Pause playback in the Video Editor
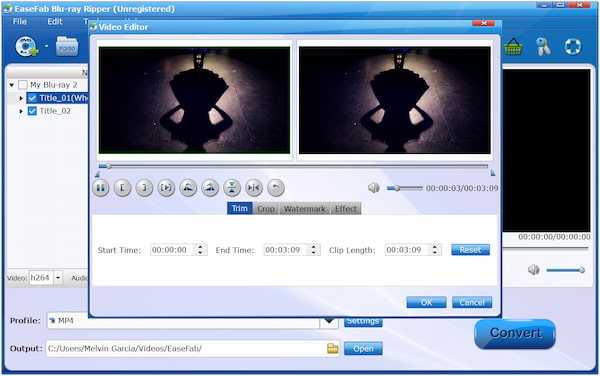The height and width of the screenshot is (376, 600). [101, 188]
